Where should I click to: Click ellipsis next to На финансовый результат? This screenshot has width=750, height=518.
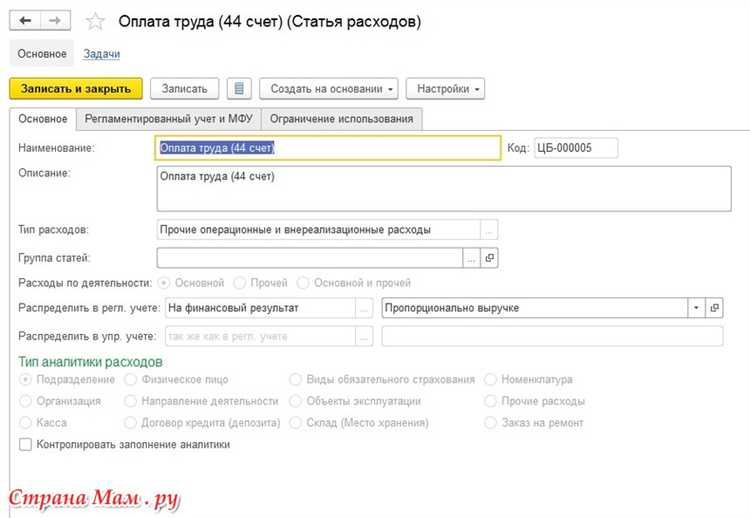tap(364, 308)
